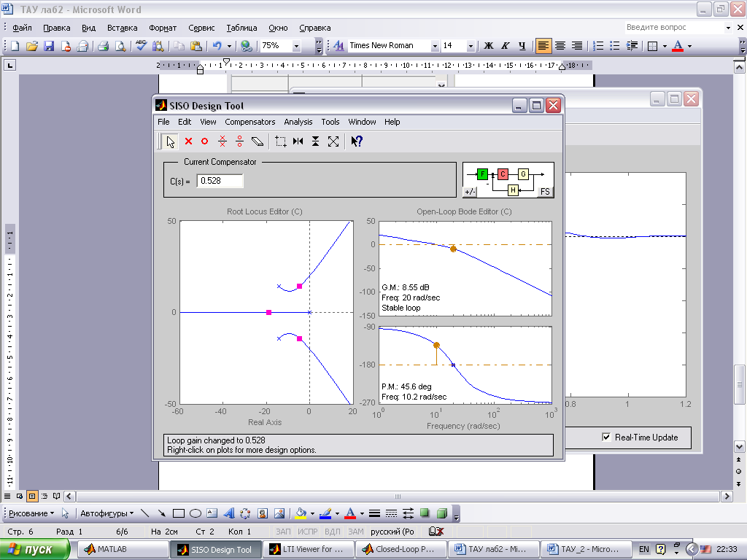Open the Tools menu in SISO tool
The height and width of the screenshot is (560, 747).
pos(330,122)
